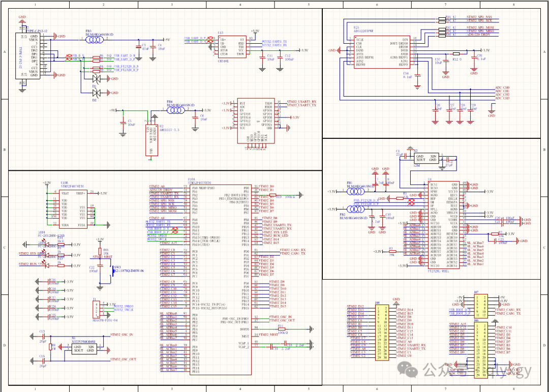
Task: Select ferrite bead FB3 BLM18KG601SN1D
Action: tap(94, 40)
